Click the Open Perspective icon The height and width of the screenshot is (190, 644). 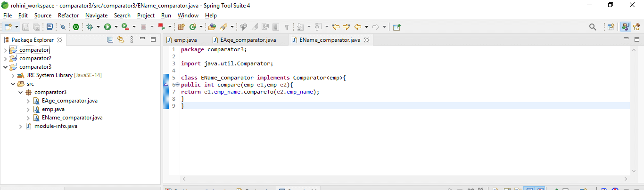[611, 27]
